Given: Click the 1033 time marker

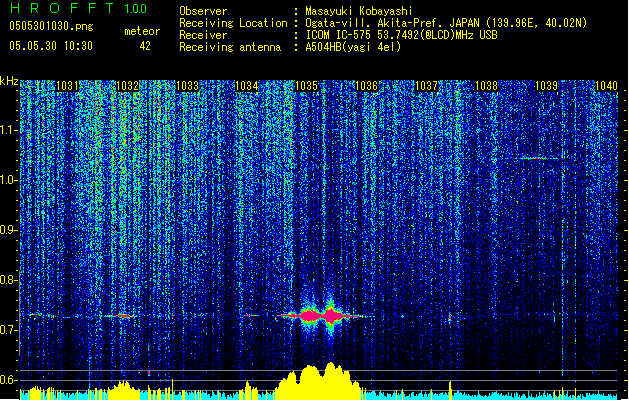Looking at the screenshot, I should pos(187,86).
